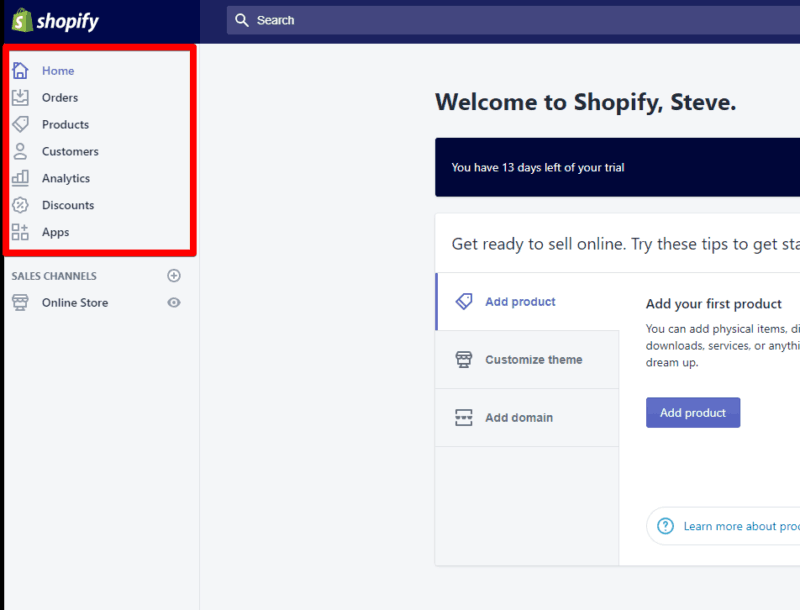Click the Home house icon
The image size is (800, 610).
tap(20, 70)
